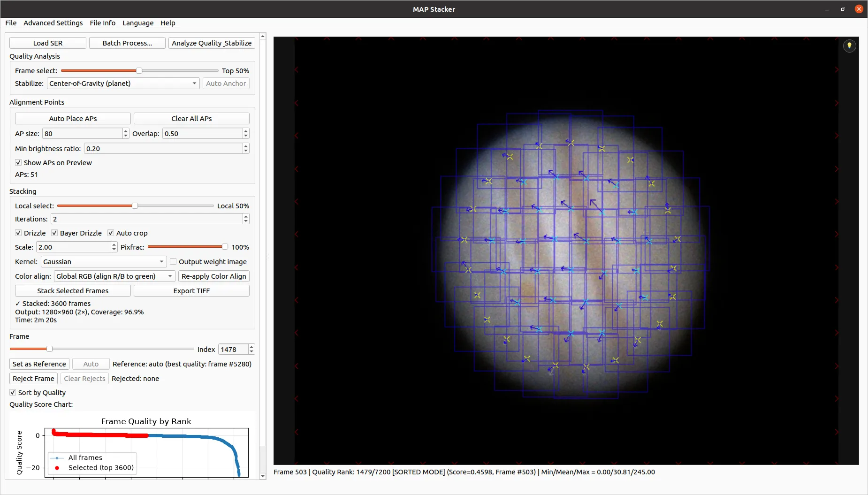Disable Show APs on Preview
This screenshot has height=495, width=868.
coord(18,162)
